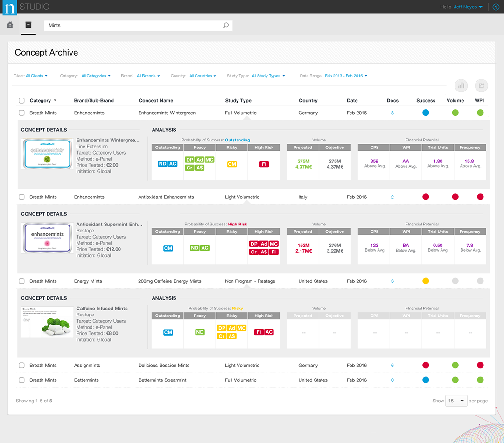The width and height of the screenshot is (504, 443).
Task: Toggle the select-all checkbox in table header
Action: (21, 101)
